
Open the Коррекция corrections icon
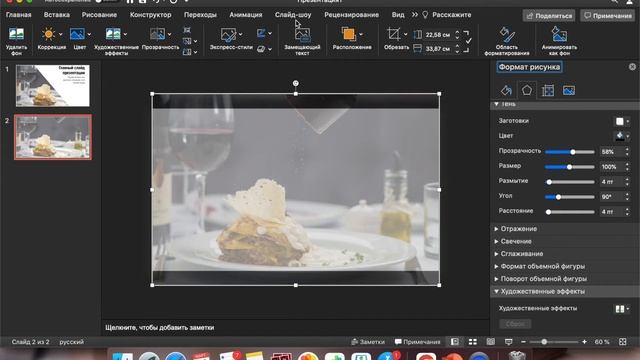(48, 34)
